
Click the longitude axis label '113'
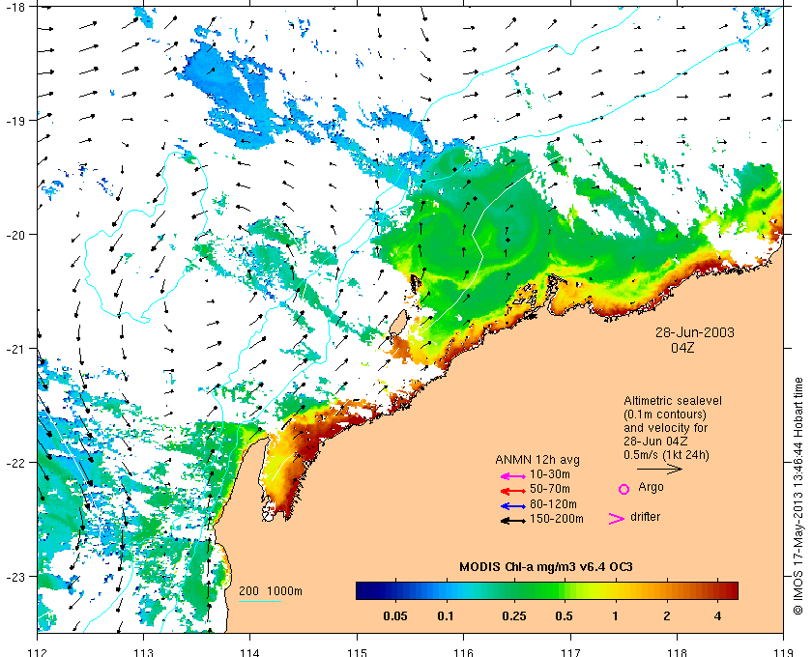143,652
